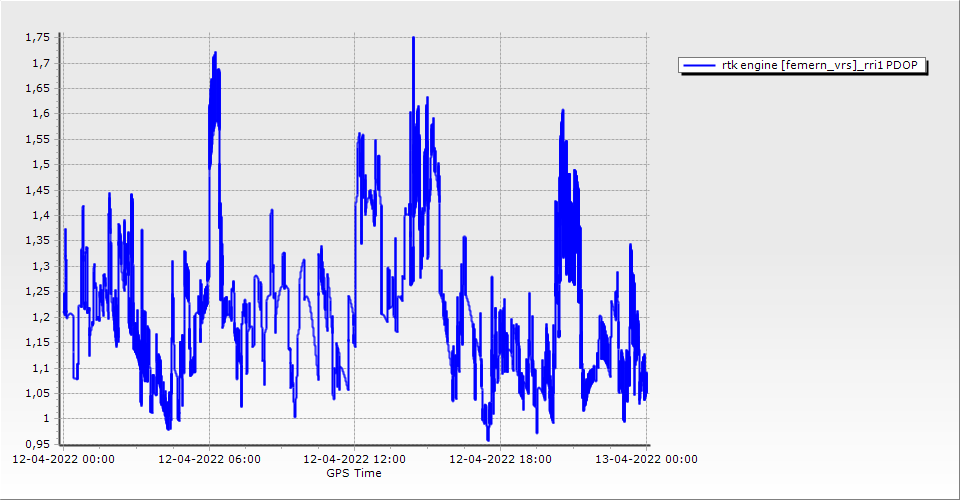Select the 1,6 y-axis tick label

(39, 114)
